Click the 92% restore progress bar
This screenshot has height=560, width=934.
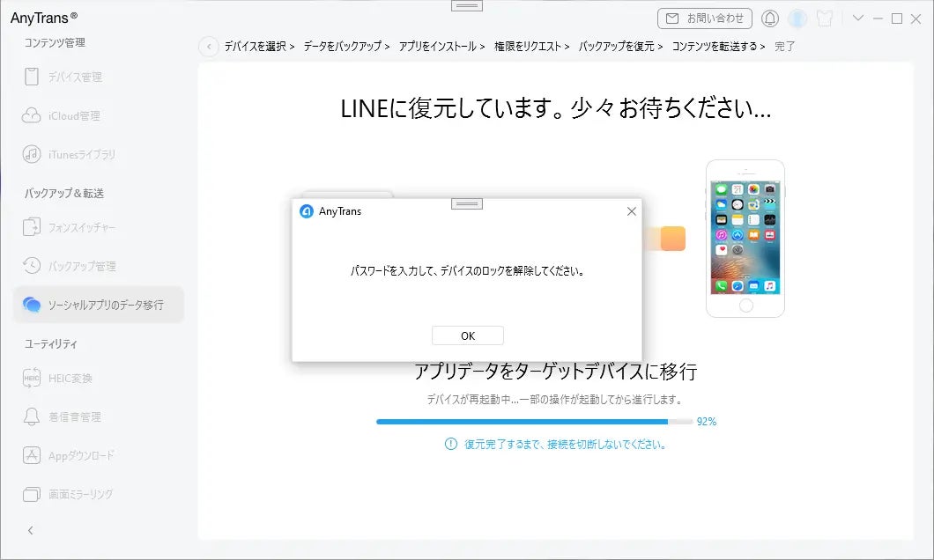click(535, 422)
